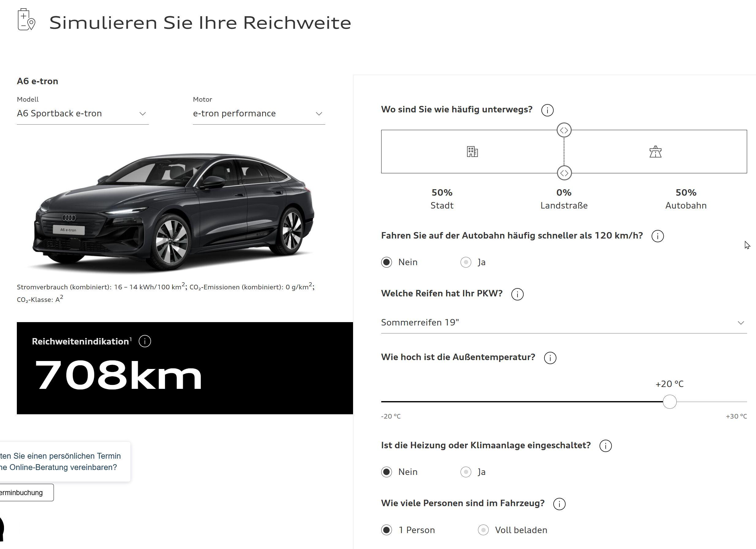The image size is (756, 549).
Task: Select 'Ja' for Heizung oder Klimaanlage
Action: (466, 472)
